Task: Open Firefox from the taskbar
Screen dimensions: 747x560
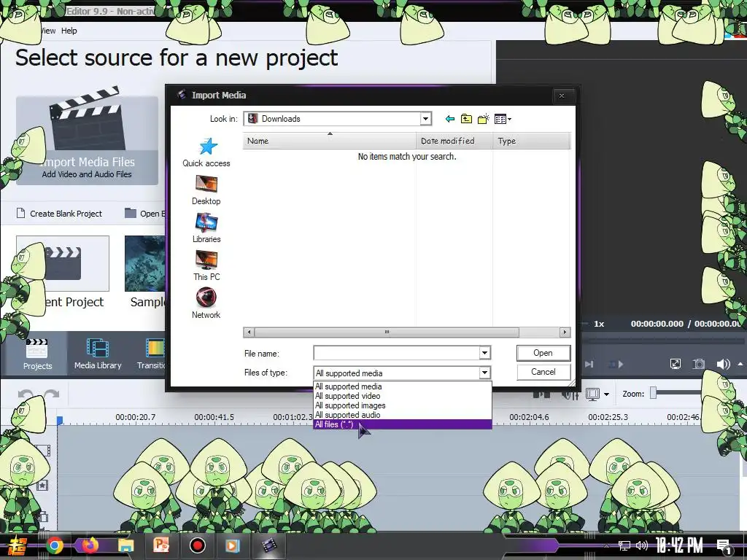Action: [90, 545]
